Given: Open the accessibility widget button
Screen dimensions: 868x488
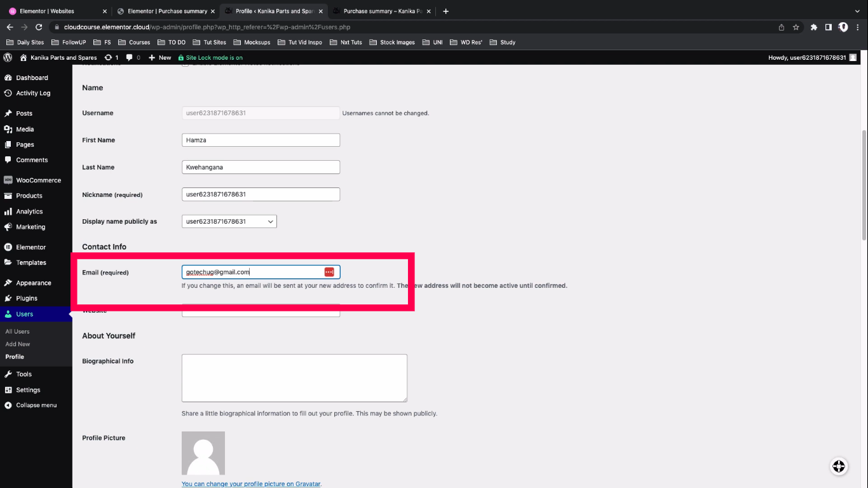Looking at the screenshot, I should pos(839,466).
